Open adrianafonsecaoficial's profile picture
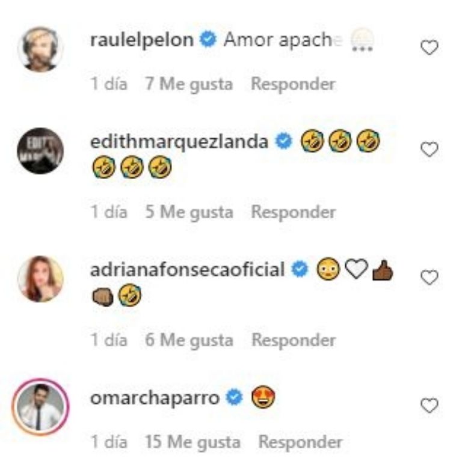Viewport: 462px width, 476px height. point(40,279)
